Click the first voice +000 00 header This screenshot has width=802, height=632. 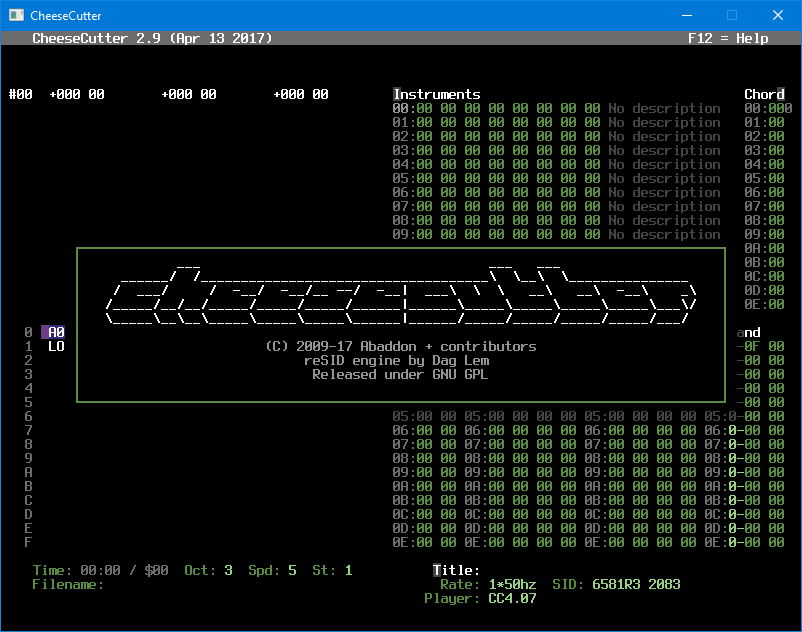77,94
